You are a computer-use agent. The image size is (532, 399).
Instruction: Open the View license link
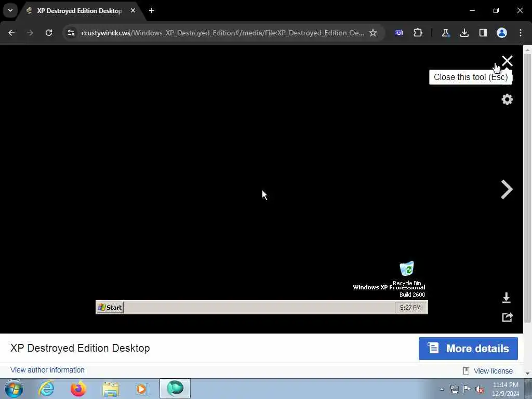coord(493,371)
